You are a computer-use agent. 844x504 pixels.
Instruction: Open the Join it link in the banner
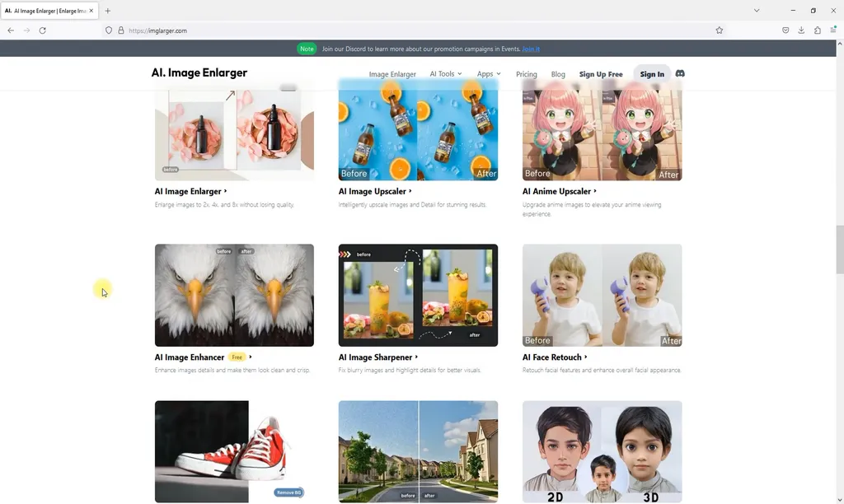(531, 49)
